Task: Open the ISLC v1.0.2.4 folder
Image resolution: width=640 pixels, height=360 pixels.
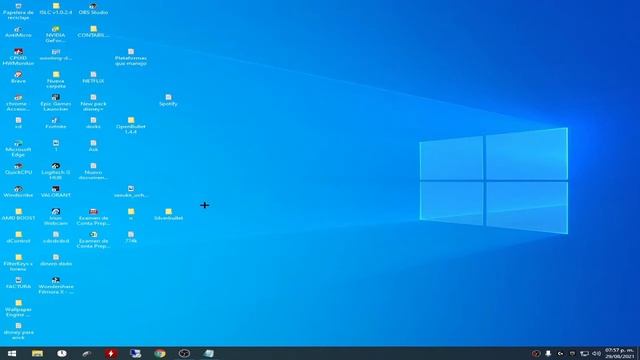Action: tap(56, 9)
